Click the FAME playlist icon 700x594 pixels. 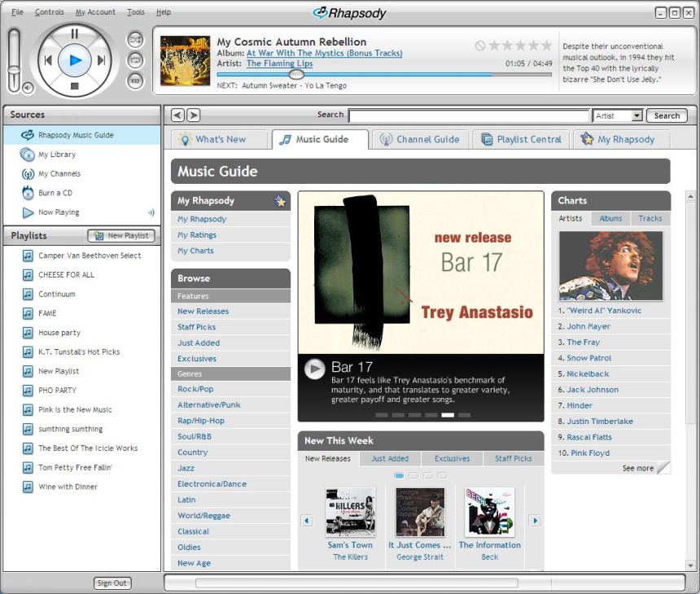point(28,313)
